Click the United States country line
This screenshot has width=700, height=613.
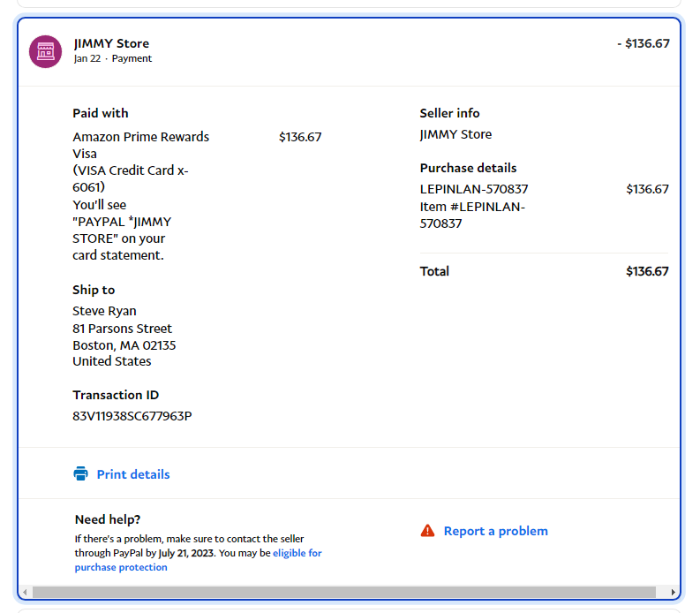(111, 361)
